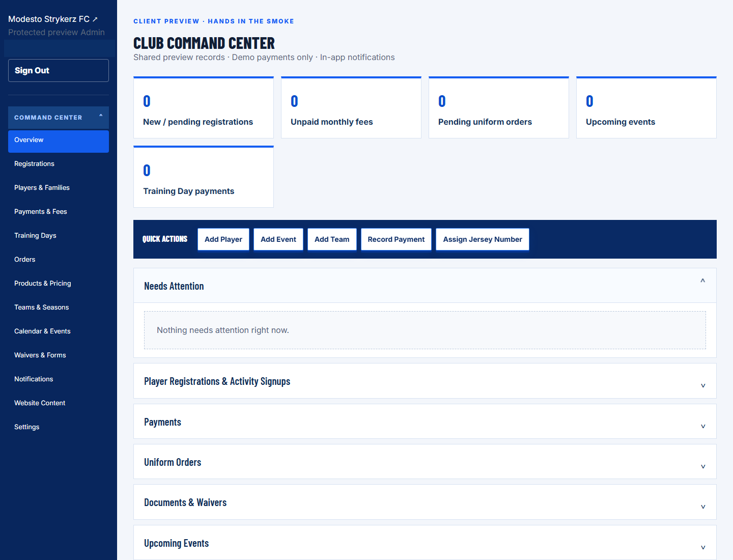This screenshot has height=560, width=733.
Task: Click the 'Needs Attention' heading text
Action: [174, 286]
